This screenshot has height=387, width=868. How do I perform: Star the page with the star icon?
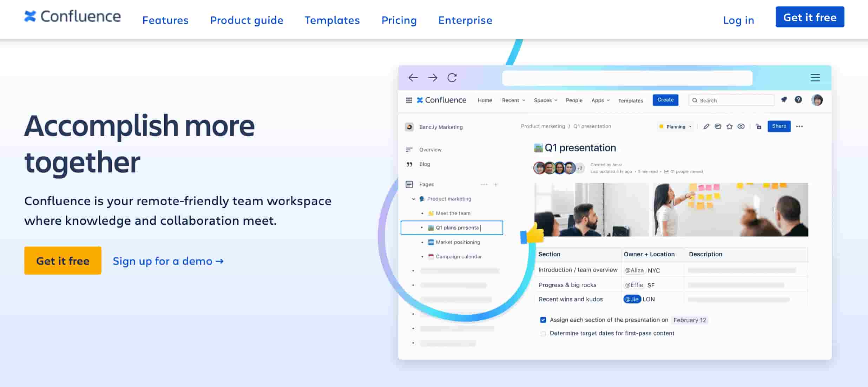pos(730,126)
